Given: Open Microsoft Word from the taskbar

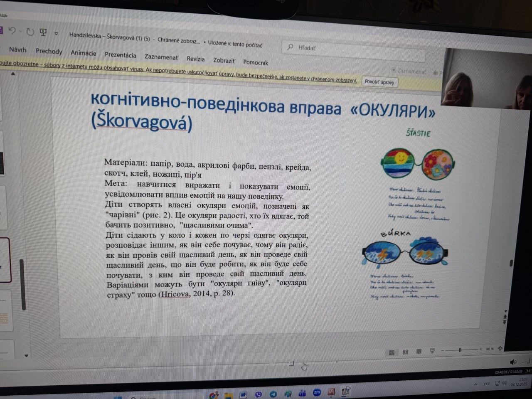Looking at the screenshot, I should tap(243, 394).
